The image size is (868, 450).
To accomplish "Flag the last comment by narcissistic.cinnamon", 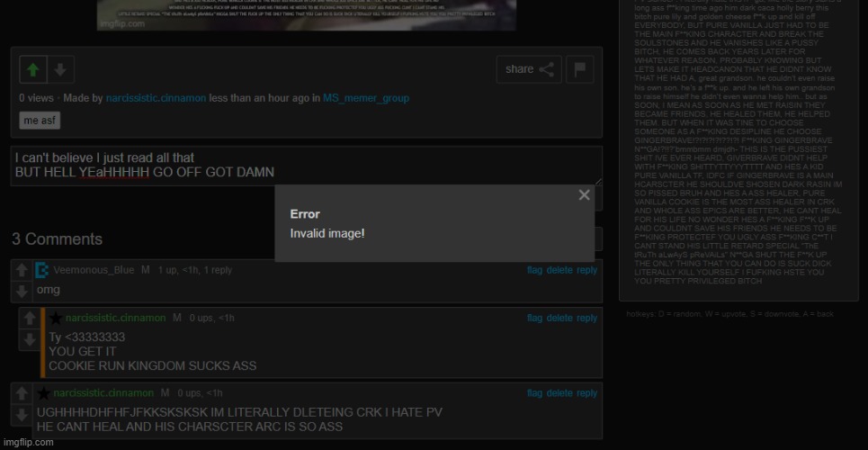I will [x=534, y=393].
